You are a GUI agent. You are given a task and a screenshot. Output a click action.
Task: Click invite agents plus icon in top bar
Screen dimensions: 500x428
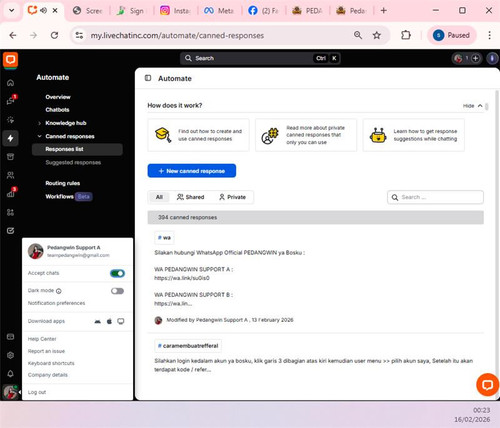pos(476,58)
